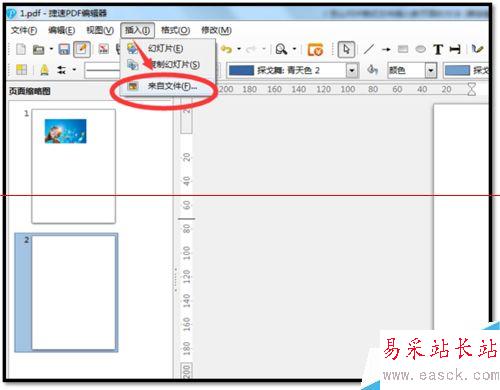Open the 颜色 fill type dropdown
The width and height of the screenshot is (500, 390).
click(431, 70)
